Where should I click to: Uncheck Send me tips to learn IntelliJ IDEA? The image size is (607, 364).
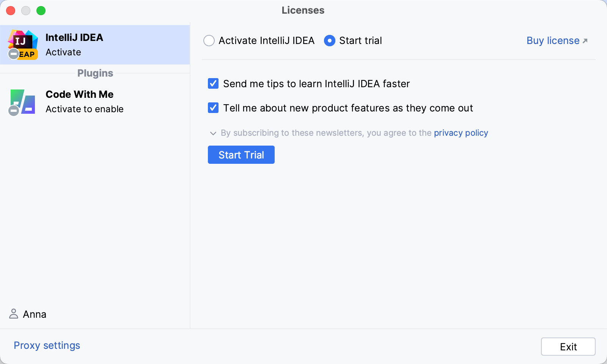(213, 83)
